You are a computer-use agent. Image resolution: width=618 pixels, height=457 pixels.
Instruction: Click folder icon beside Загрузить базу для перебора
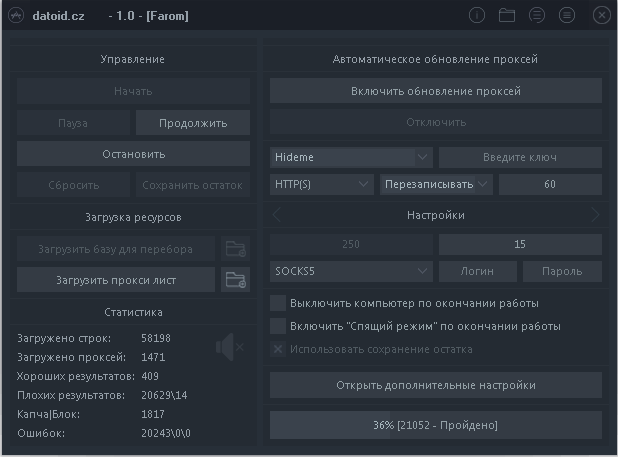click(x=235, y=248)
